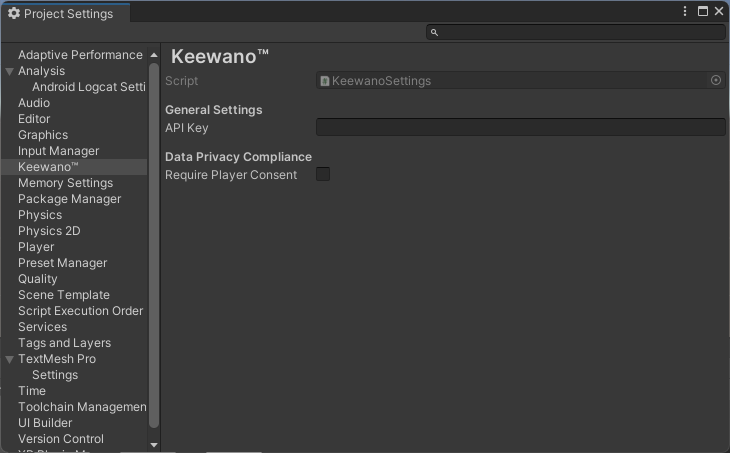Open Memory Settings
This screenshot has height=453, width=730.
66,183
